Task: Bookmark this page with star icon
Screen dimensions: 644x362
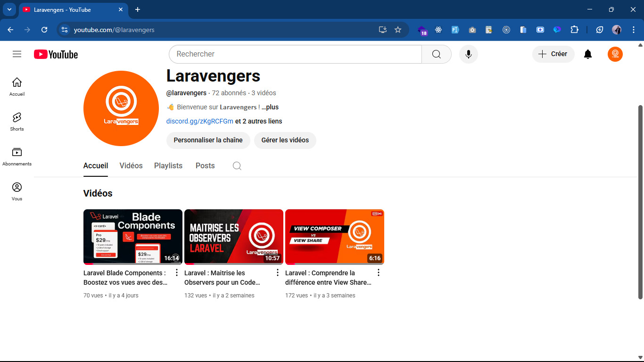Action: pos(398,30)
